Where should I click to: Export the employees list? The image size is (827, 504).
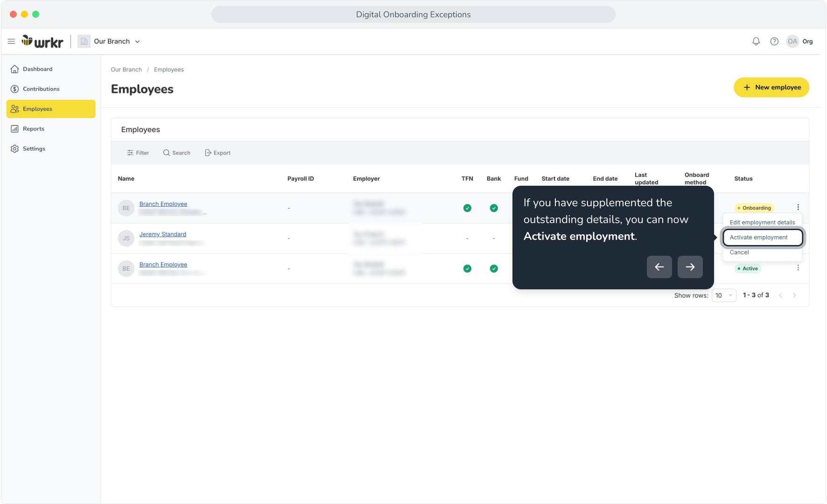[217, 153]
